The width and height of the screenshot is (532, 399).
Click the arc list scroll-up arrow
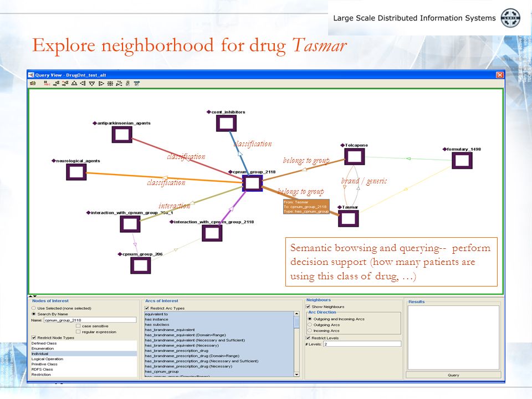click(x=297, y=314)
